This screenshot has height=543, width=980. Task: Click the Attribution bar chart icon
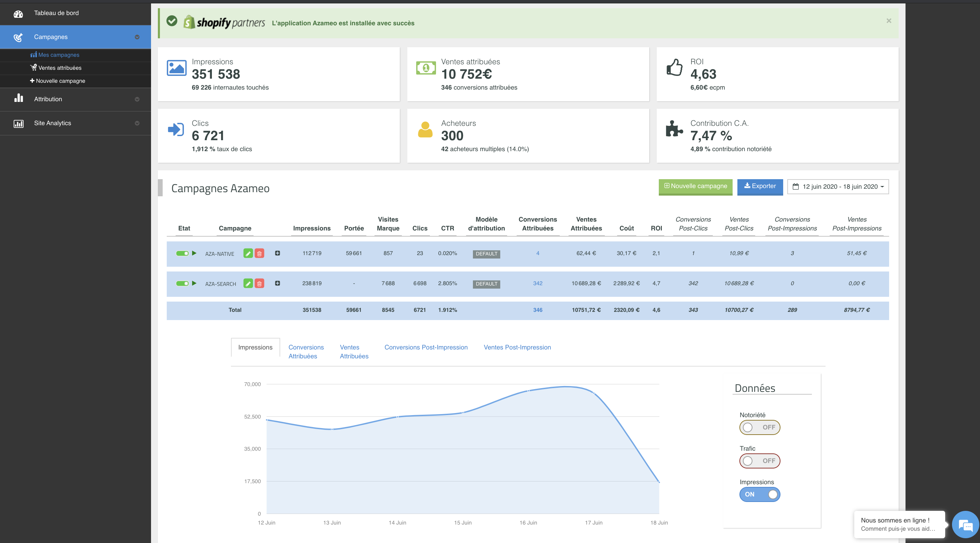click(x=18, y=98)
